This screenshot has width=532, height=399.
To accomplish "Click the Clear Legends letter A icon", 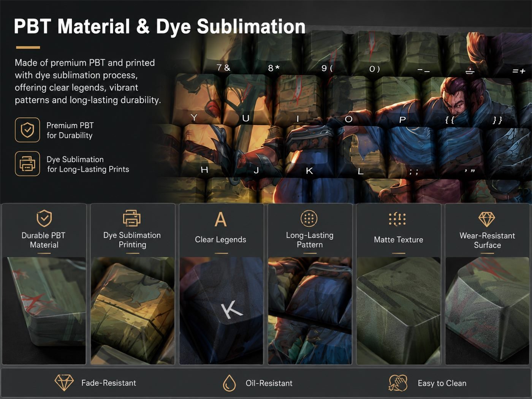I will pyautogui.click(x=220, y=219).
